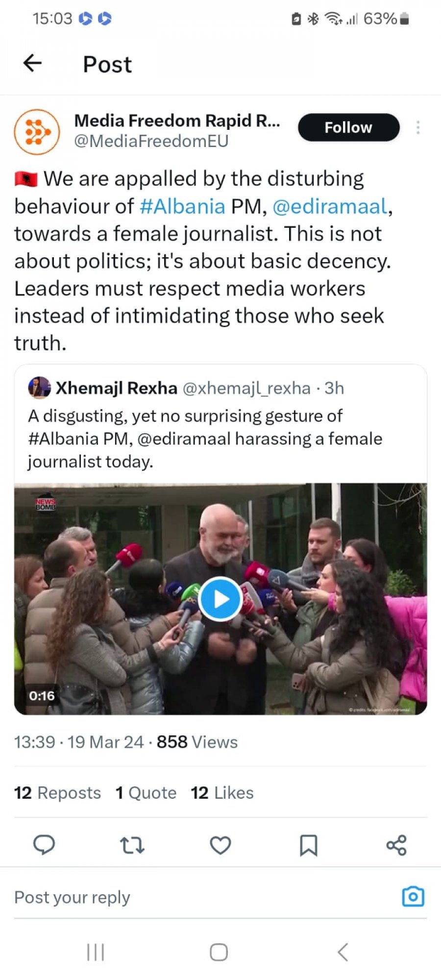Play the embedded news video

(220, 599)
